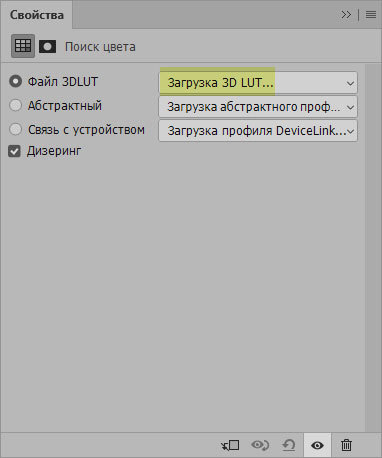Select the Файл 3DLUT radio button
This screenshot has height=458, width=382.
[15, 81]
